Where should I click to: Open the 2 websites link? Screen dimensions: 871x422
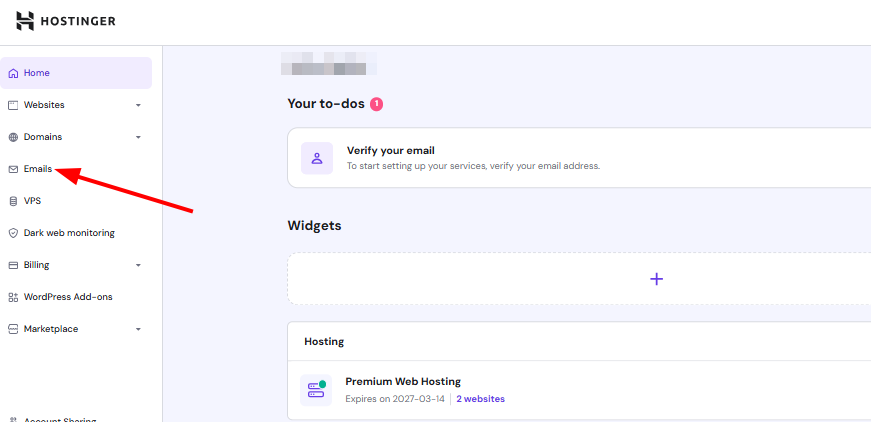[480, 399]
